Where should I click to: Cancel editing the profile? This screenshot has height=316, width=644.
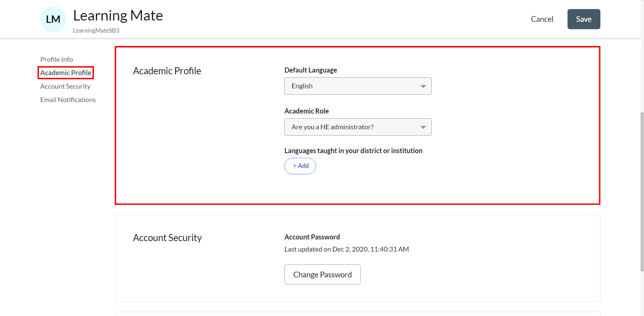(x=542, y=19)
